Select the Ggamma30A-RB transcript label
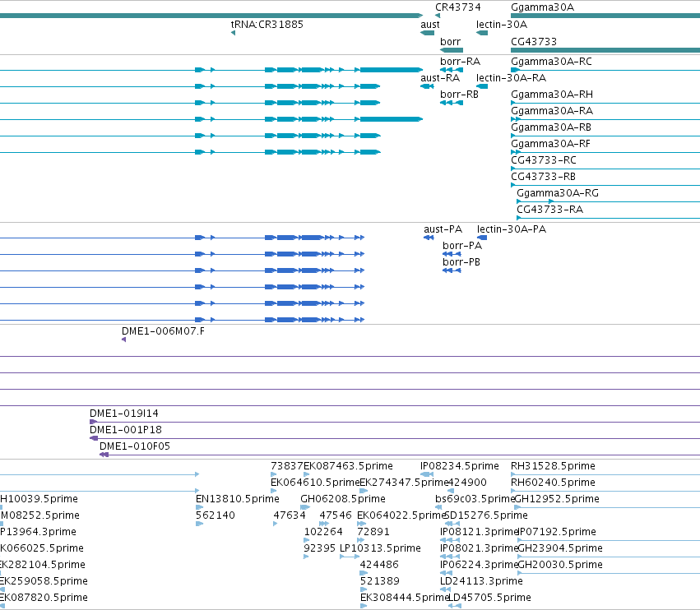 click(550, 127)
